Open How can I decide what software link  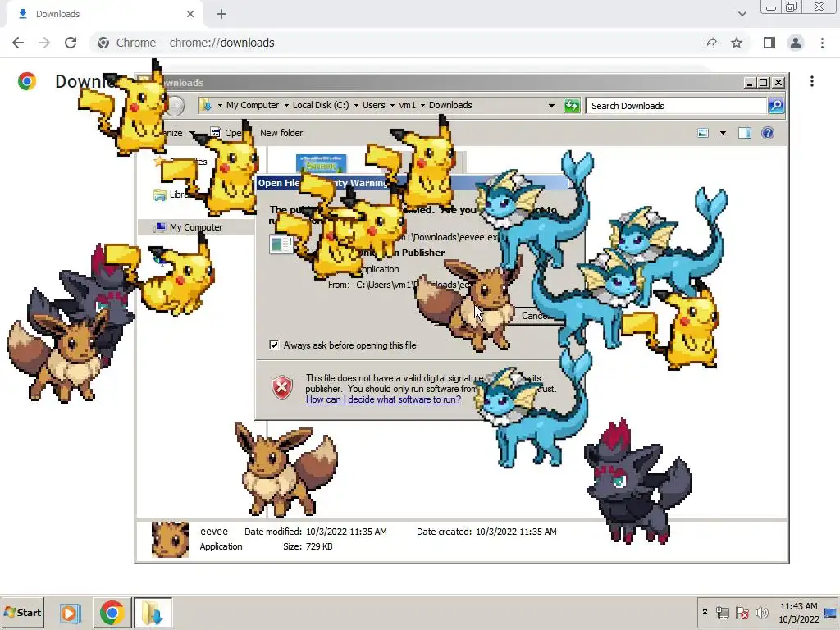[383, 399]
